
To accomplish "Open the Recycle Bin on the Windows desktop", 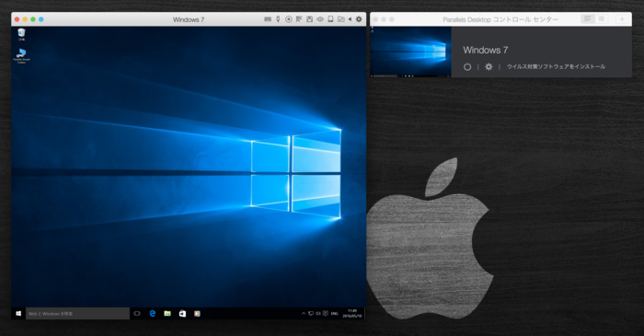I will [x=21, y=34].
